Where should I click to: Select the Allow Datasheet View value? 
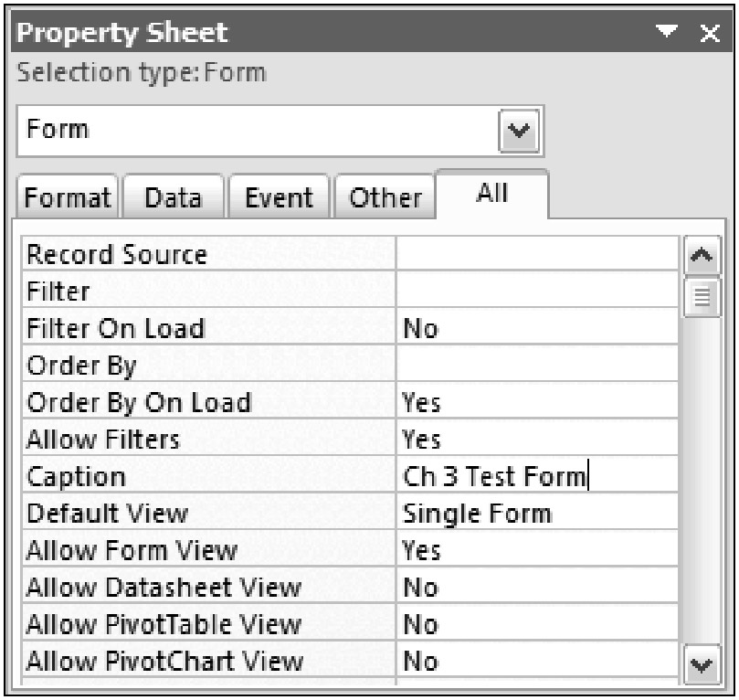[x=535, y=587]
